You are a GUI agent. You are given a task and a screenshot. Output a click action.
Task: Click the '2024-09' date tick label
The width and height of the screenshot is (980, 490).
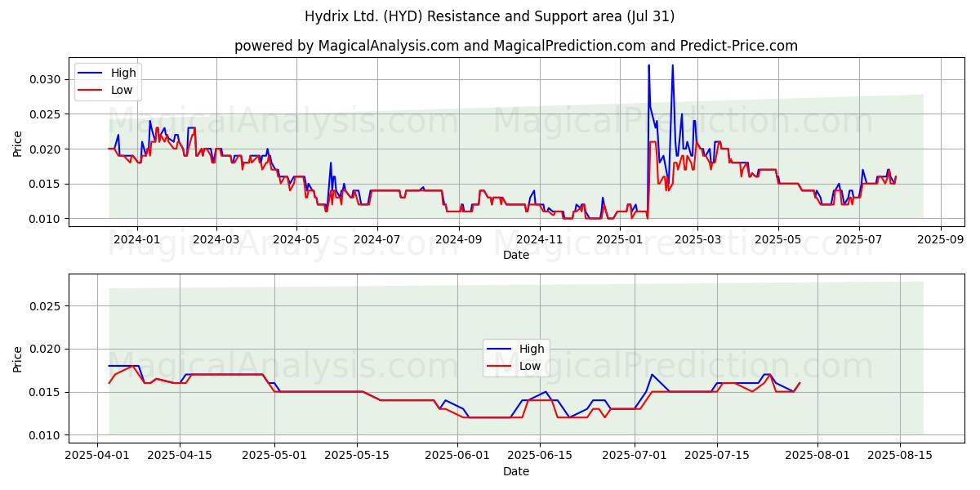[457, 240]
